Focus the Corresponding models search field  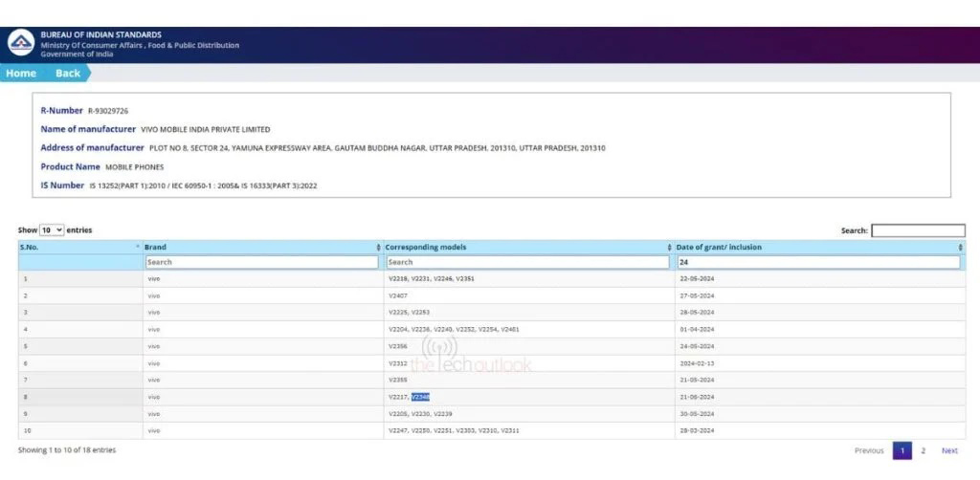click(527, 262)
